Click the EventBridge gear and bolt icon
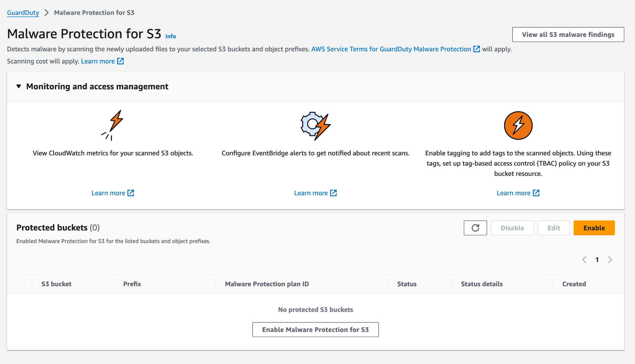Viewport: 635px width, 364px height. tap(315, 126)
